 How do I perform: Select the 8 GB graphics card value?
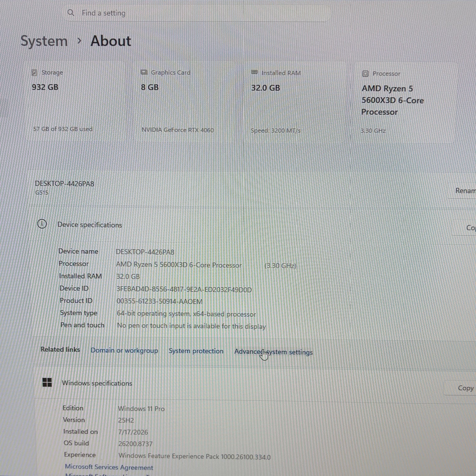[150, 87]
